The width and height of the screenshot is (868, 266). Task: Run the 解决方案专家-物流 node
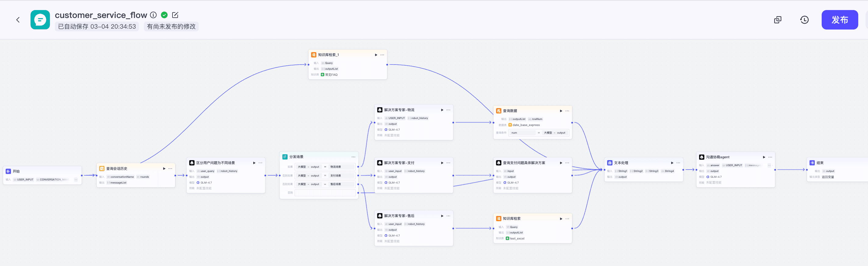[x=442, y=110]
